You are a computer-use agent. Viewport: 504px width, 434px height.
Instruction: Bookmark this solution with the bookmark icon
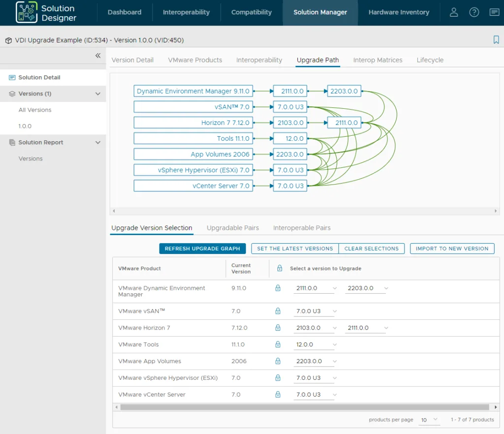[x=496, y=40]
